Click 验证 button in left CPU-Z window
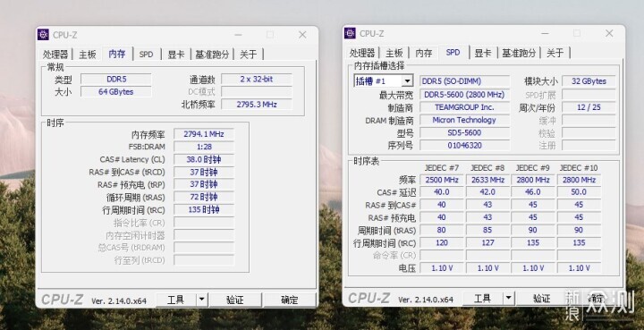Image resolution: width=644 pixels, height=330 pixels. click(235, 300)
